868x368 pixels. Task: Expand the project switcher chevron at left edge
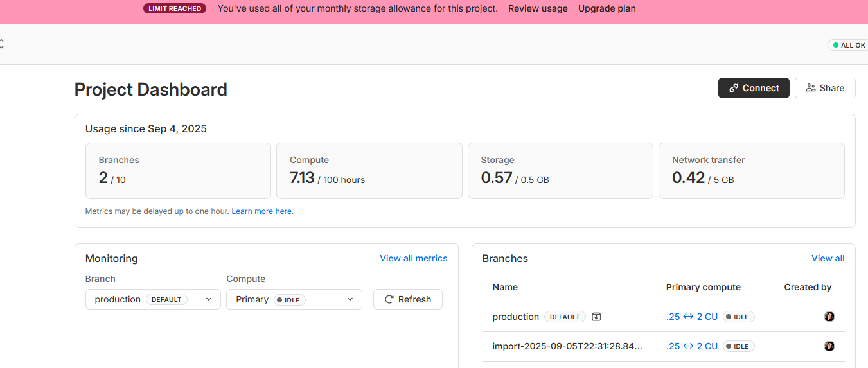coord(2,44)
